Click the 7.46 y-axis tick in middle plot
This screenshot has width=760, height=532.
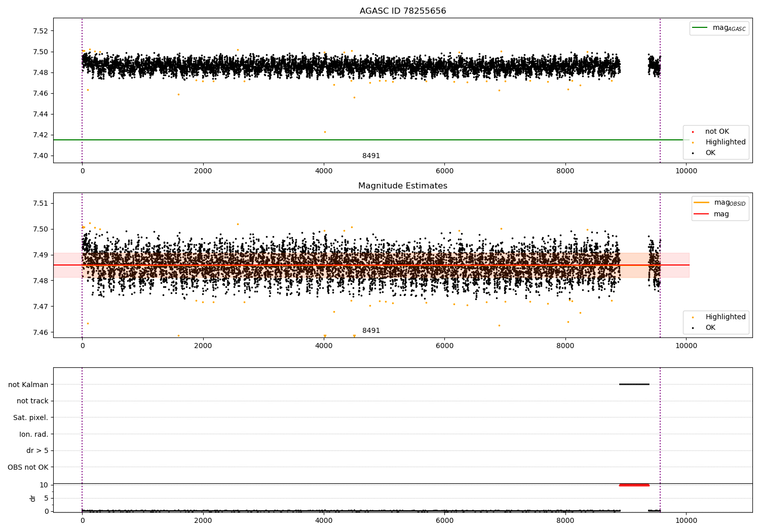(40, 332)
